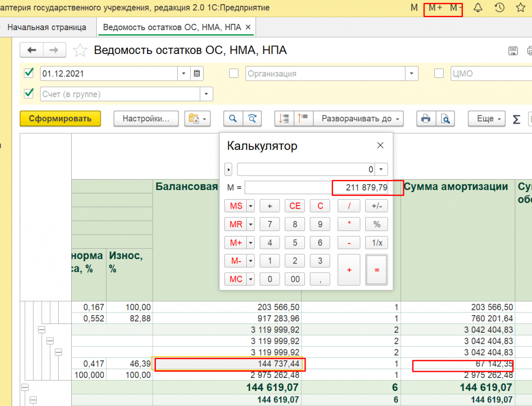Add report to favorites with star icon

(x=79, y=50)
